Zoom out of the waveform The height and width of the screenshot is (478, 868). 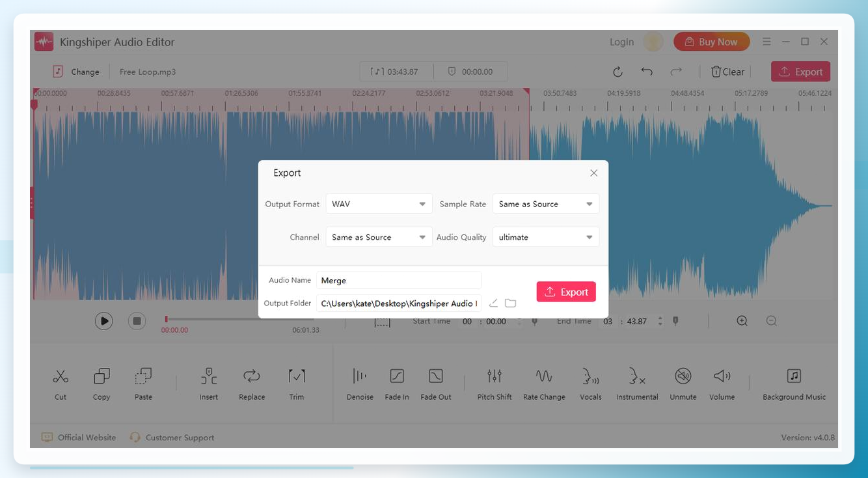click(771, 320)
